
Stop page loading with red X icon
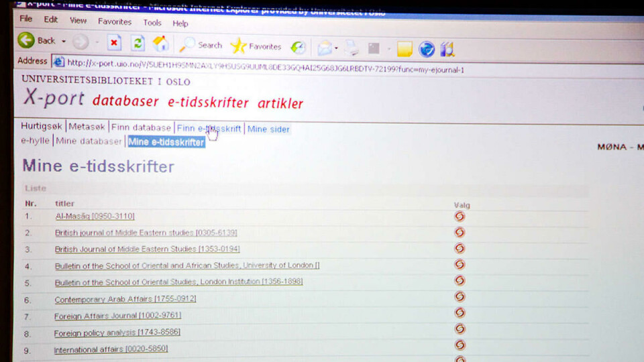coord(114,43)
